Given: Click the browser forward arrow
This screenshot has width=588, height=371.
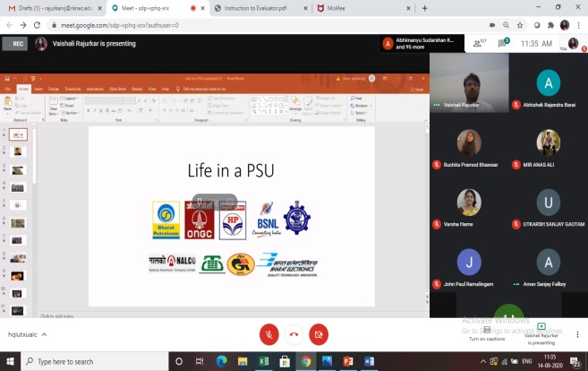Looking at the screenshot, I should pyautogui.click(x=23, y=25).
